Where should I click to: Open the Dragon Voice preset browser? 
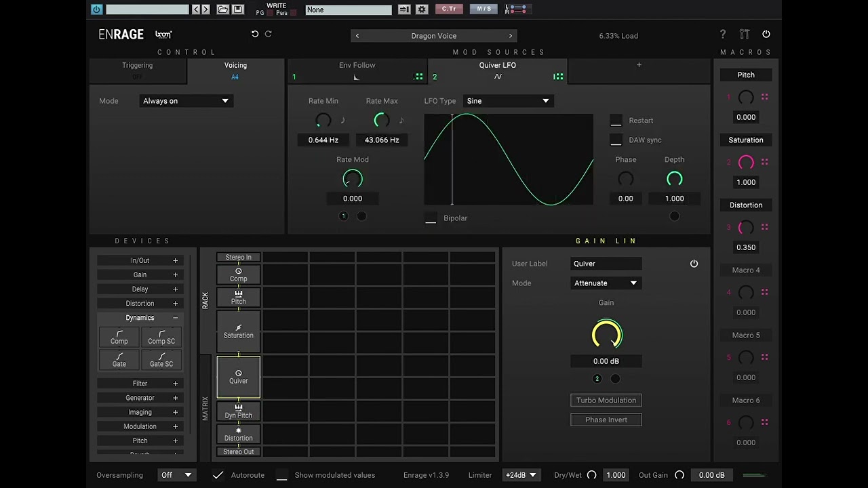click(434, 36)
